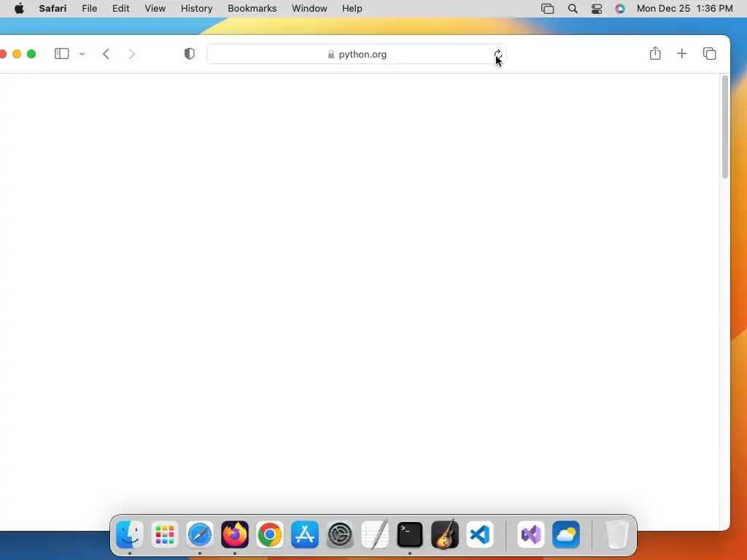Launch Google Chrome from the Dock

click(270, 534)
